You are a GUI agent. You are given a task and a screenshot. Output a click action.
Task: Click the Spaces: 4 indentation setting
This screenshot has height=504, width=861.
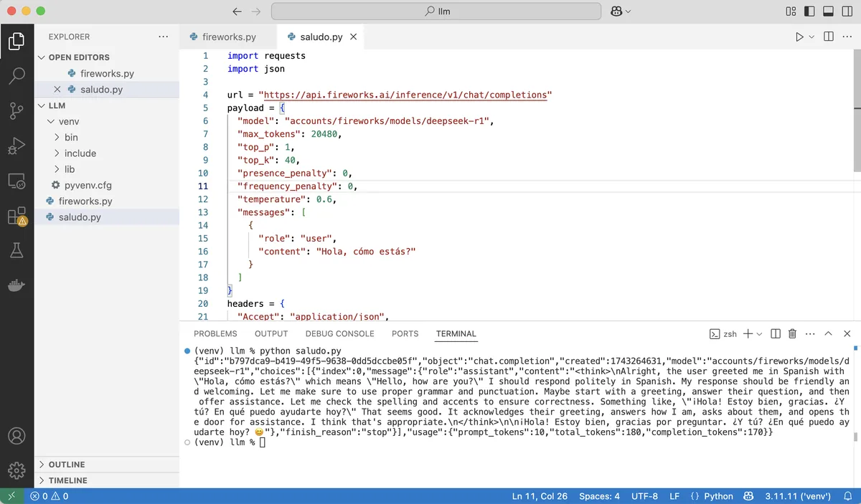coord(599,496)
